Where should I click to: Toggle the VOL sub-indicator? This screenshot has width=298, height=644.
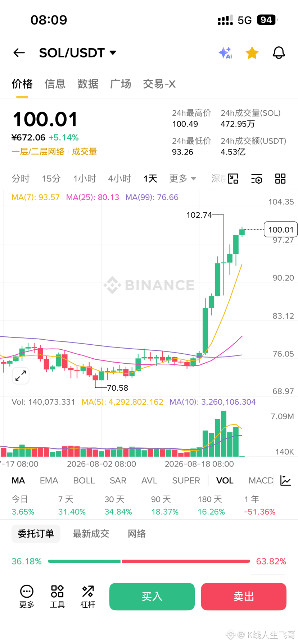pyautogui.click(x=225, y=481)
